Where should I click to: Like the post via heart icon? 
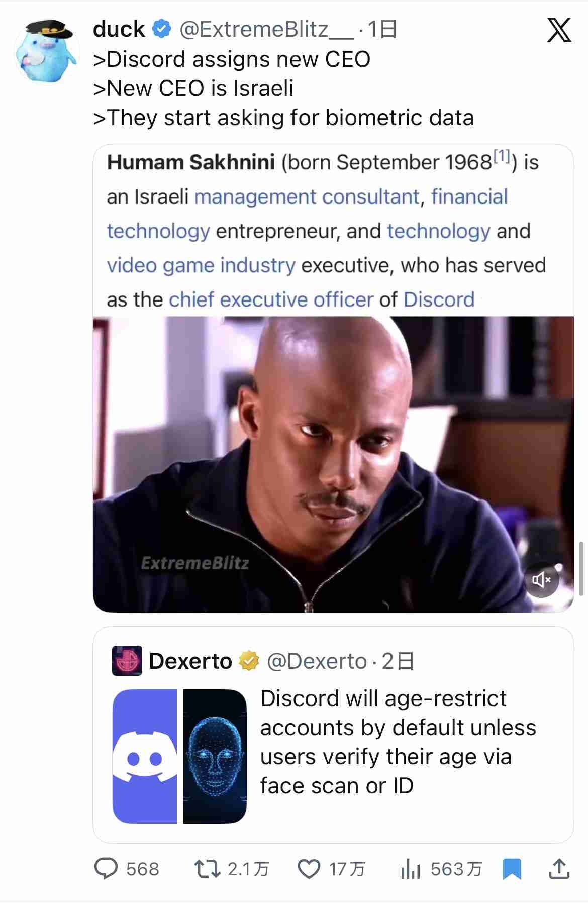coord(309,869)
